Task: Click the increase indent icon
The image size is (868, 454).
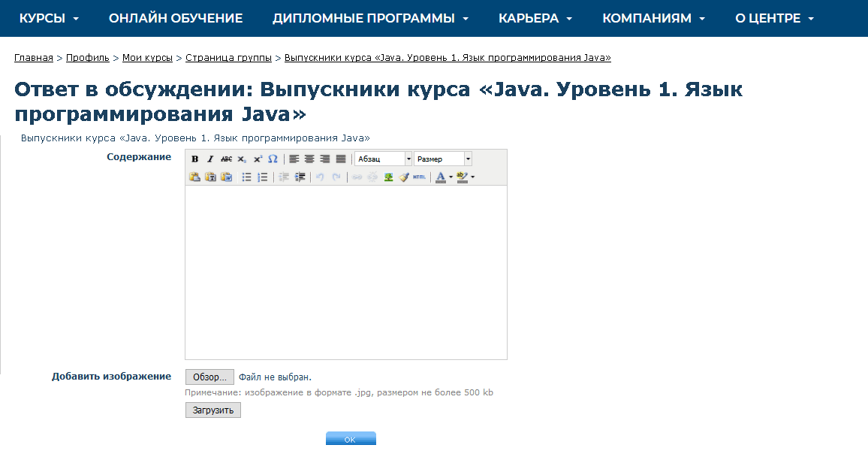Action: 300,177
